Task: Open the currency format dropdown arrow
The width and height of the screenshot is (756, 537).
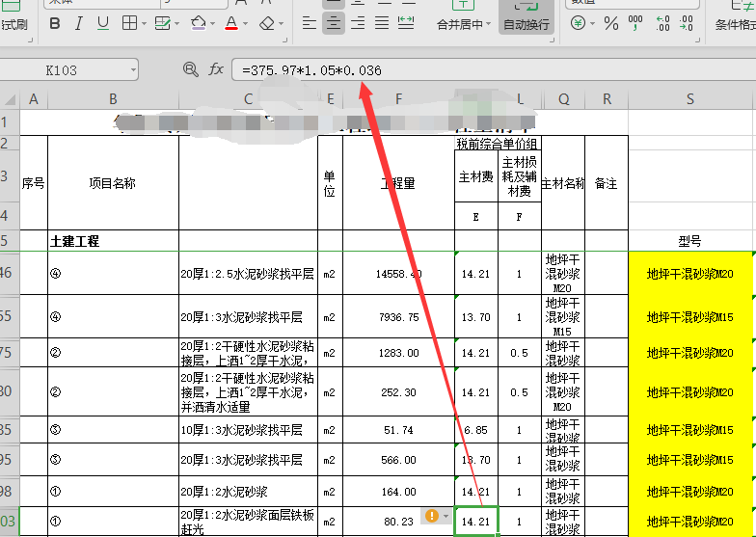Action: tap(592, 23)
